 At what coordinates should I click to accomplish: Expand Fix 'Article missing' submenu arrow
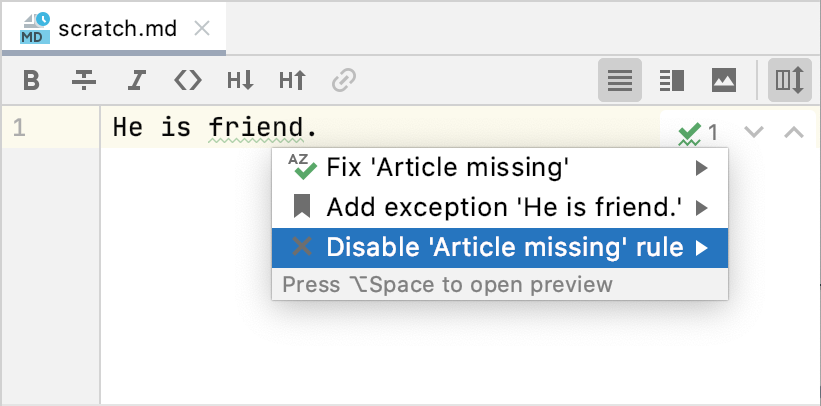[x=702, y=167]
